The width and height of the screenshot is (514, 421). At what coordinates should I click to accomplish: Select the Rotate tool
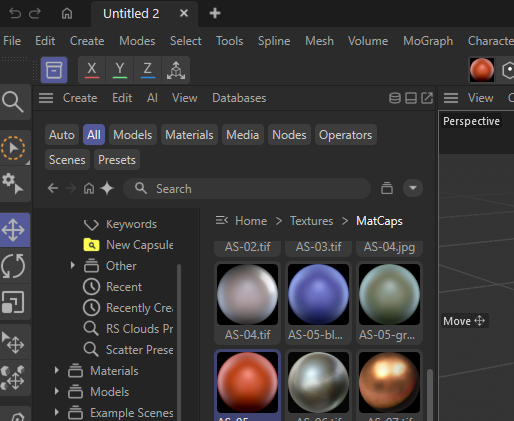pos(13,266)
